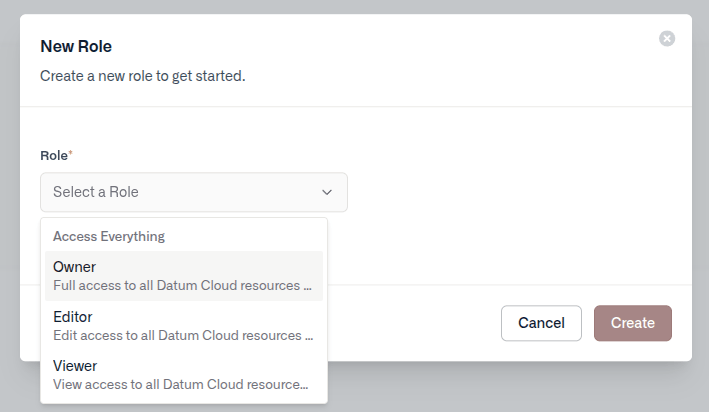This screenshot has height=412, width=709.
Task: Open the Select a Role combo box
Action: pos(194,192)
